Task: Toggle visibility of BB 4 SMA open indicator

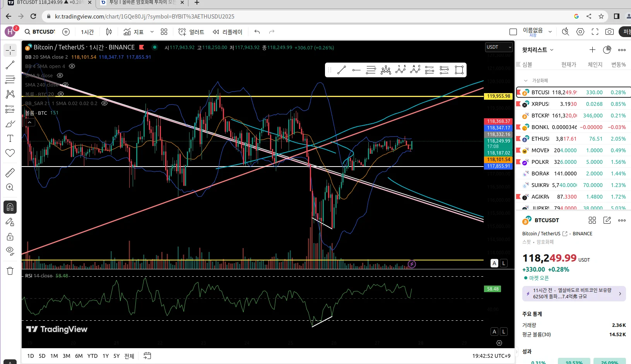Action: 72,66
